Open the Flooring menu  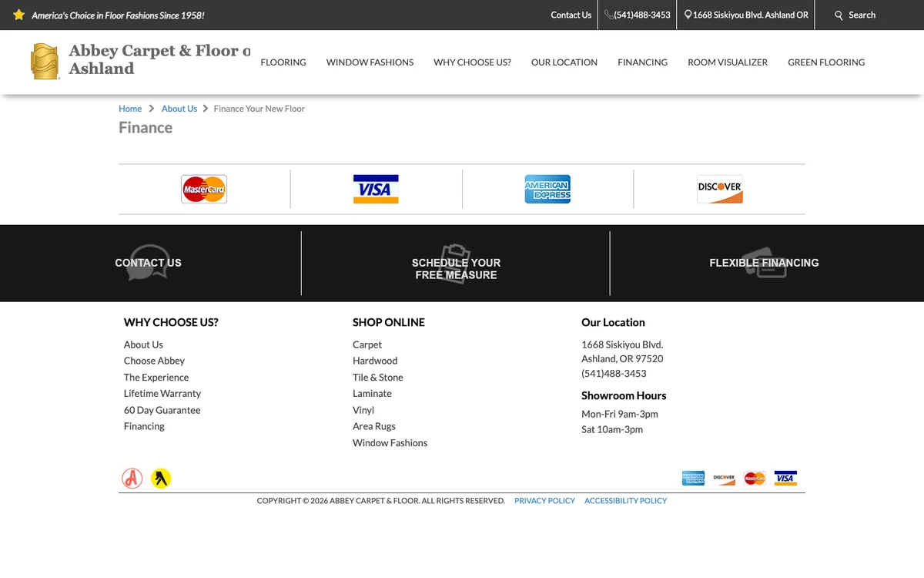pyautogui.click(x=283, y=62)
